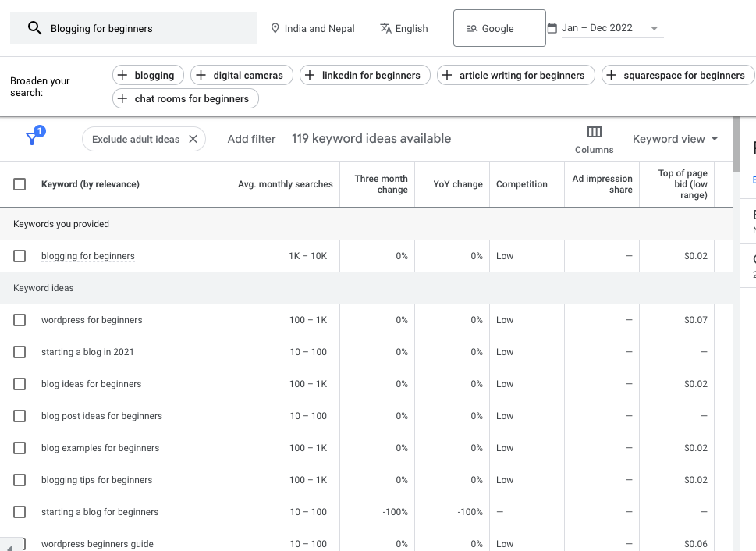Sort by YoY change column header
This screenshot has width=756, height=551.
457,184
